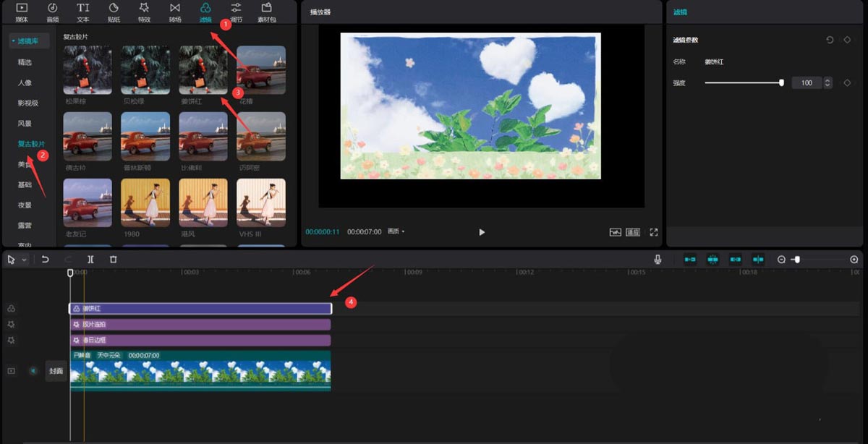Reset filter parameters with the reset icon
Viewport: 868px width, 444px height.
tap(830, 40)
